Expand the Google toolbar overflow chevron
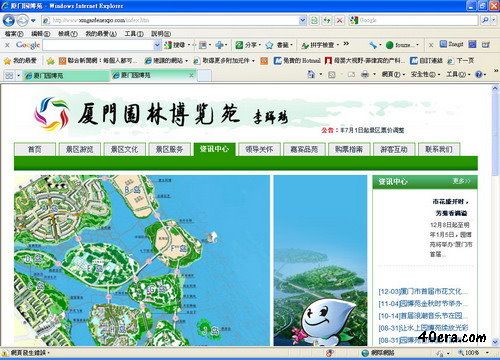Viewport: 500px width, 360px height. click(346, 44)
